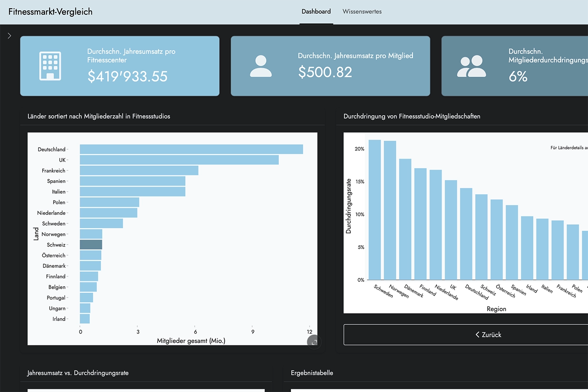Select the Deutschland bar in members chart

point(191,149)
